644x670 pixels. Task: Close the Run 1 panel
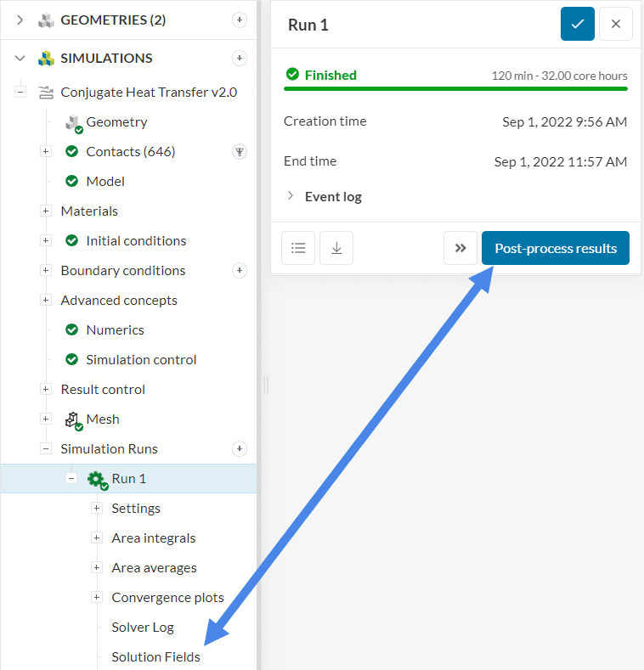point(616,25)
